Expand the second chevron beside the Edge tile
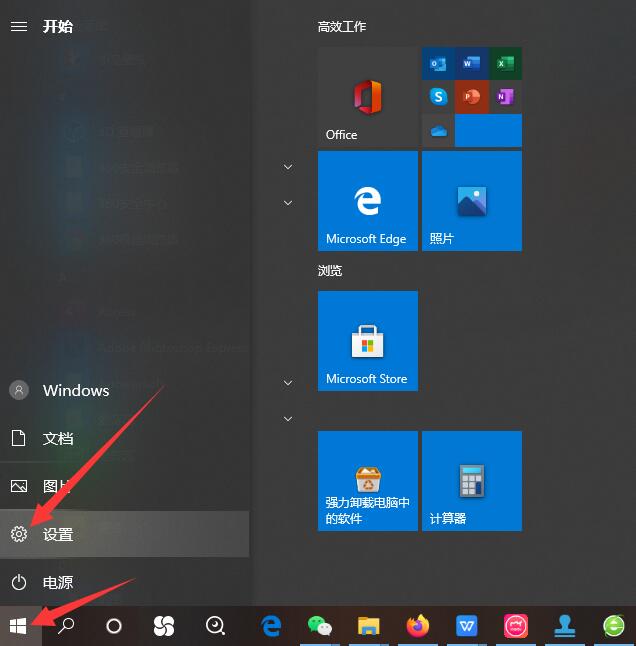The image size is (636, 646). click(288, 203)
